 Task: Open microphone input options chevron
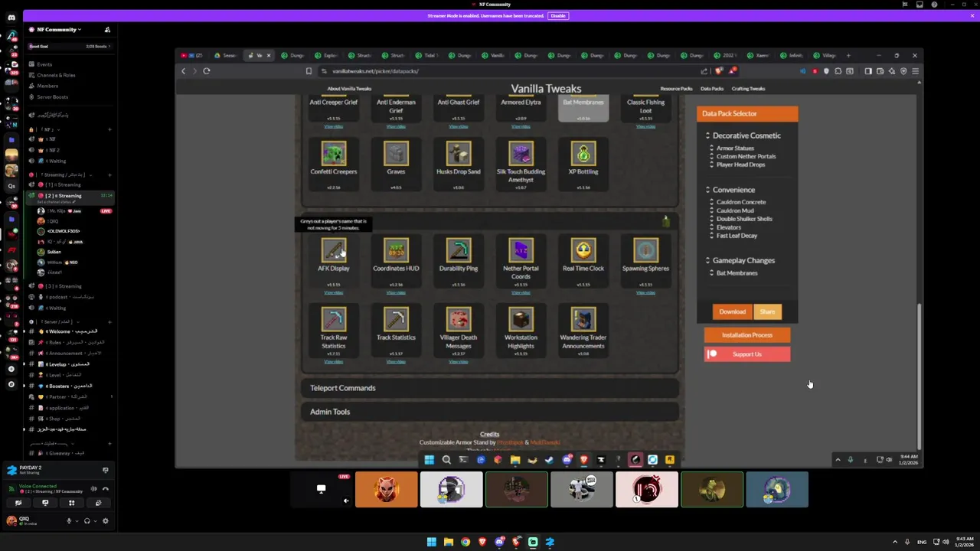coord(76,521)
